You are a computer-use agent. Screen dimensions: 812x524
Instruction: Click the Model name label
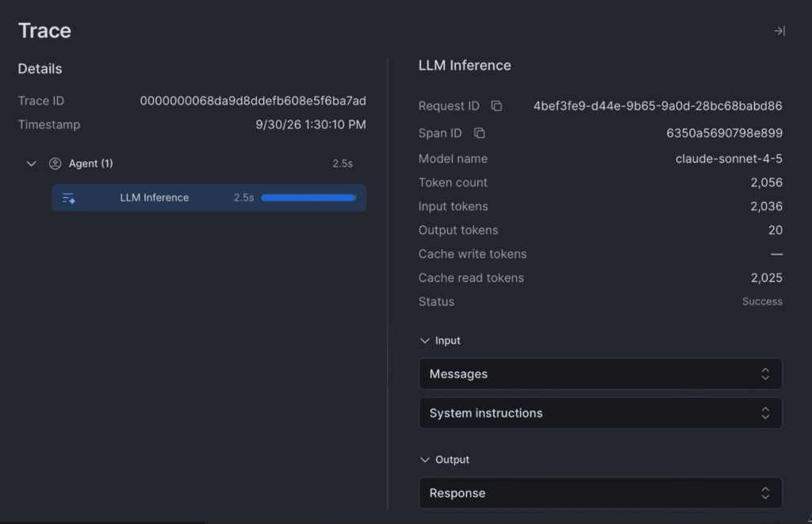click(453, 159)
